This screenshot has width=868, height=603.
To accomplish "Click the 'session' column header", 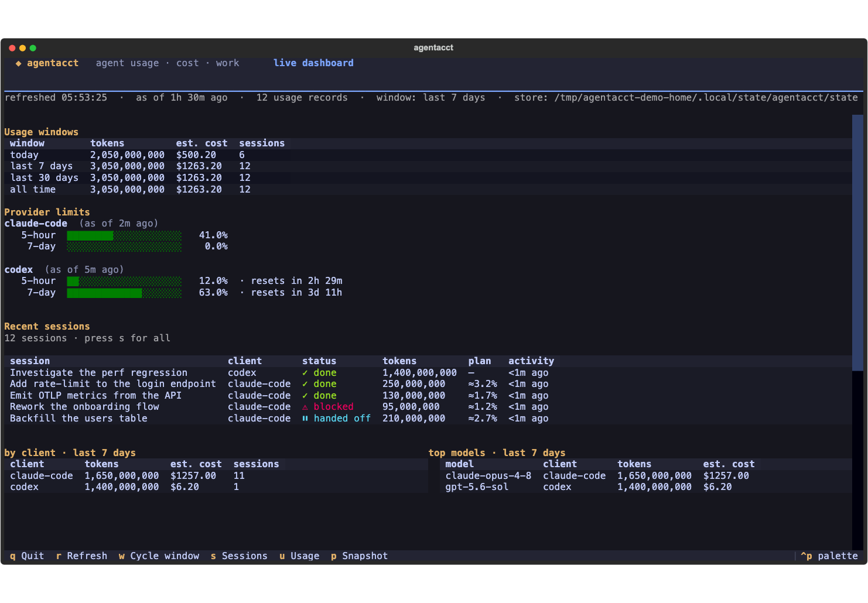I will (x=30, y=361).
